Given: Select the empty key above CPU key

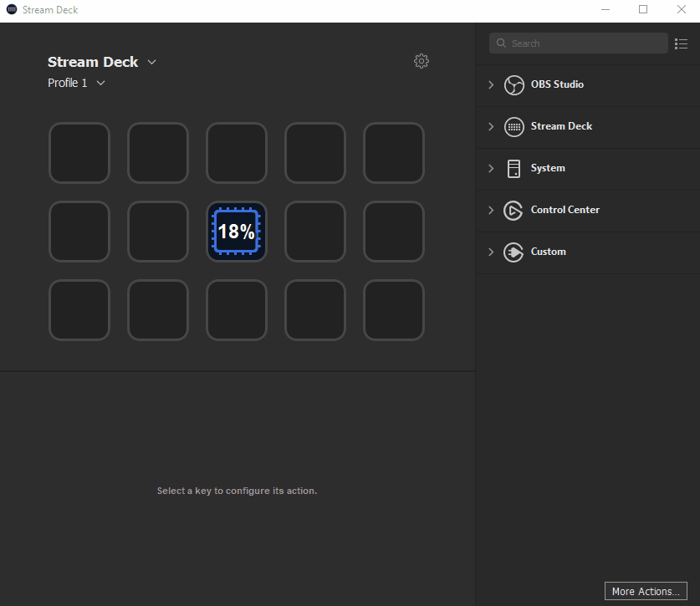Looking at the screenshot, I should [237, 153].
